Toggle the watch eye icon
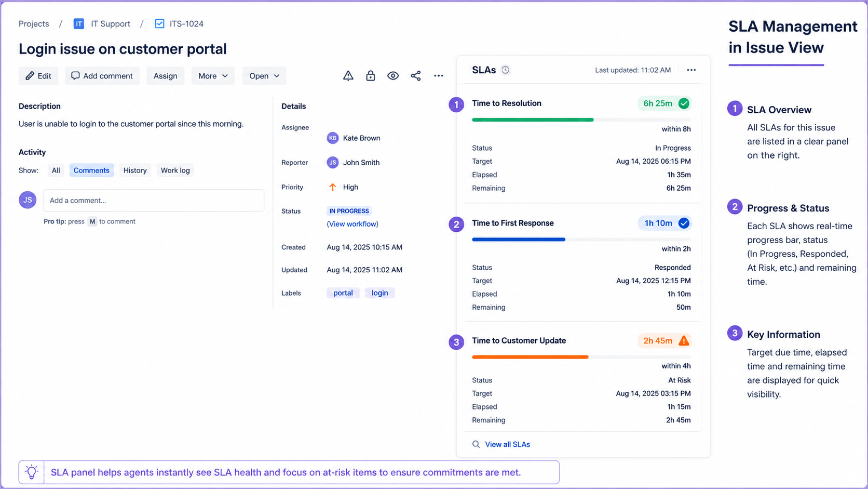 pos(393,76)
